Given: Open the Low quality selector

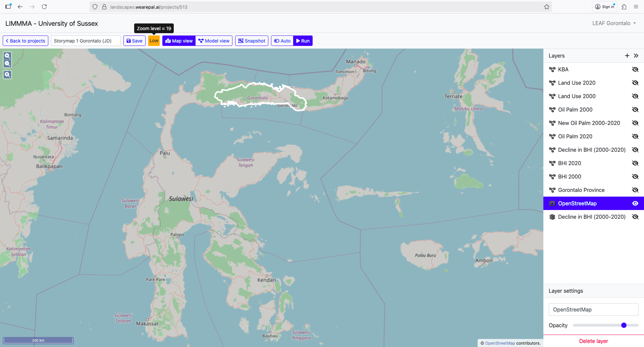Looking at the screenshot, I should pos(154,41).
